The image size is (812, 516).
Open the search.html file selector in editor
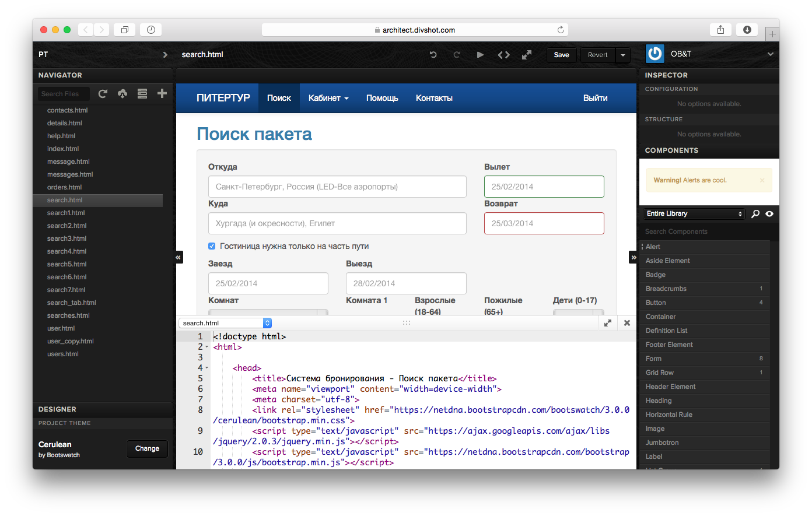point(225,323)
